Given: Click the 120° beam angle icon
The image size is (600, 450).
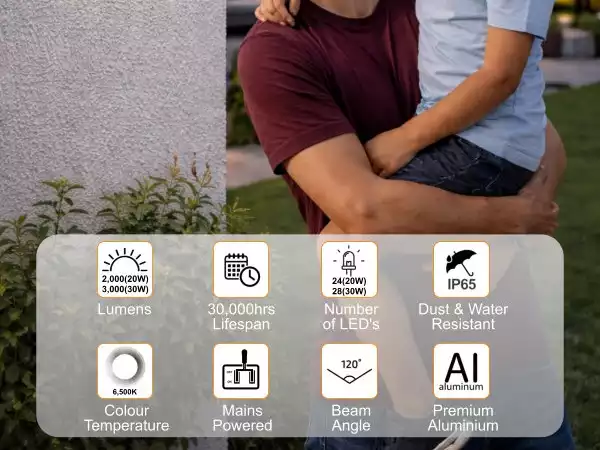Looking at the screenshot, I should [x=350, y=371].
